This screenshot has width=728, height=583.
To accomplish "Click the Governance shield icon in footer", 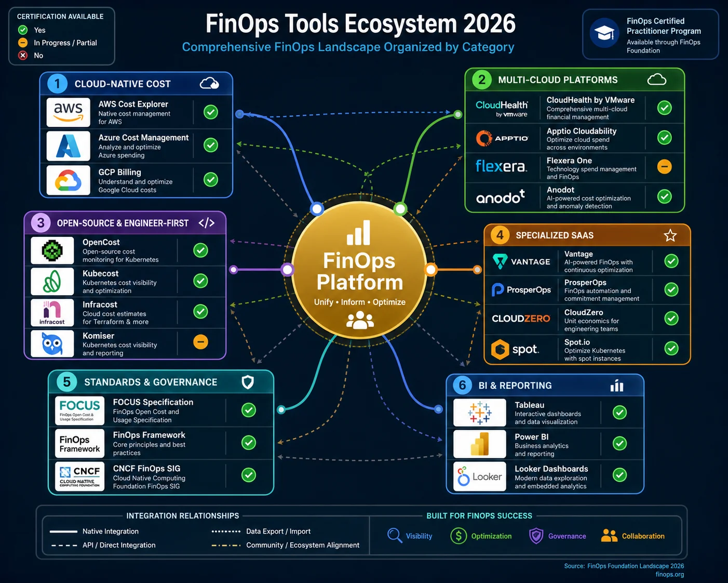I will 536,536.
